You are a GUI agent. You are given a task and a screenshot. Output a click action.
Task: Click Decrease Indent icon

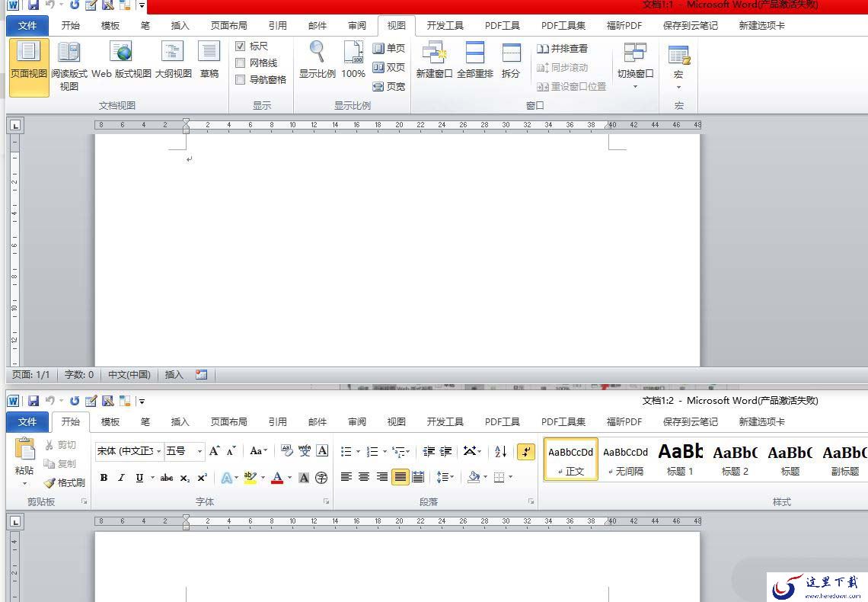[x=429, y=451]
